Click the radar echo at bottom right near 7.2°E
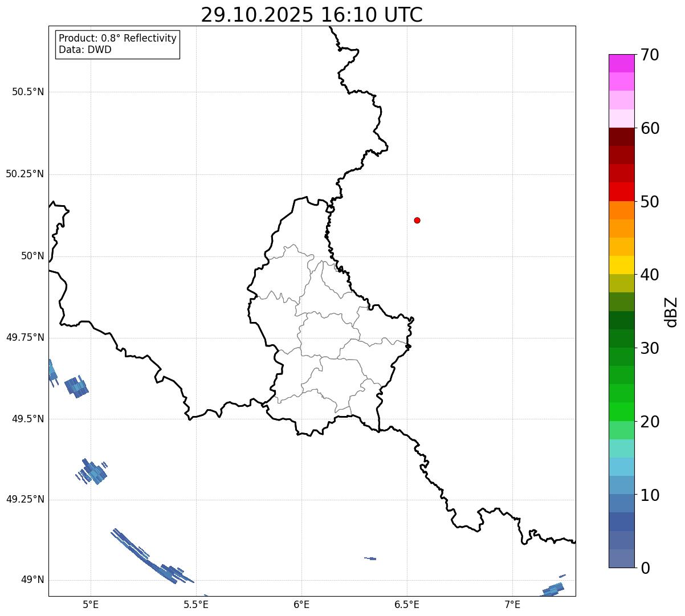 click(553, 588)
